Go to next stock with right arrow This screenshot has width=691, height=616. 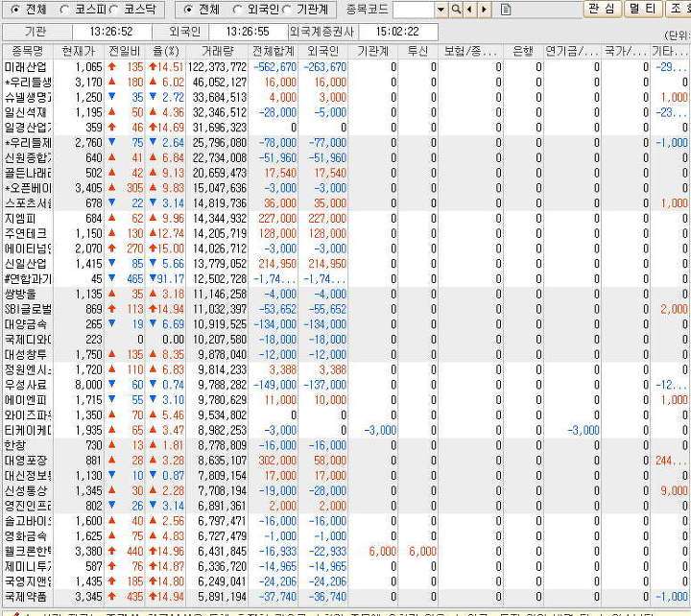(x=485, y=10)
